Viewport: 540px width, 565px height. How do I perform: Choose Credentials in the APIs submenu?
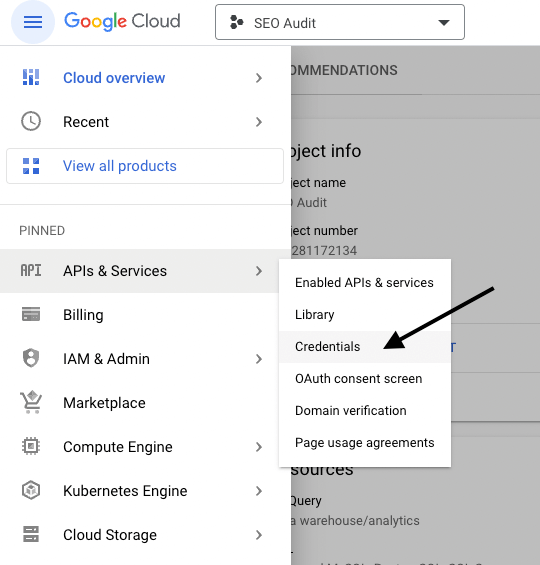pyautogui.click(x=365, y=347)
